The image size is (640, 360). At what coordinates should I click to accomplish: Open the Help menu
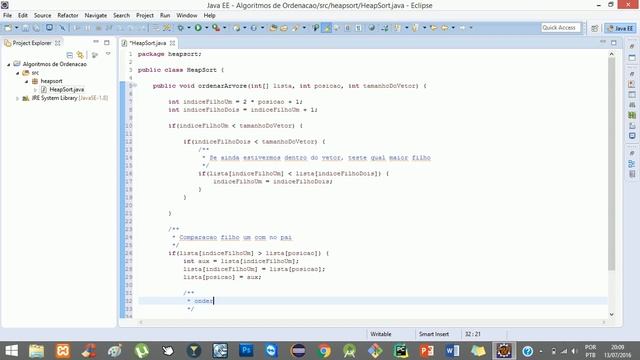click(209, 16)
